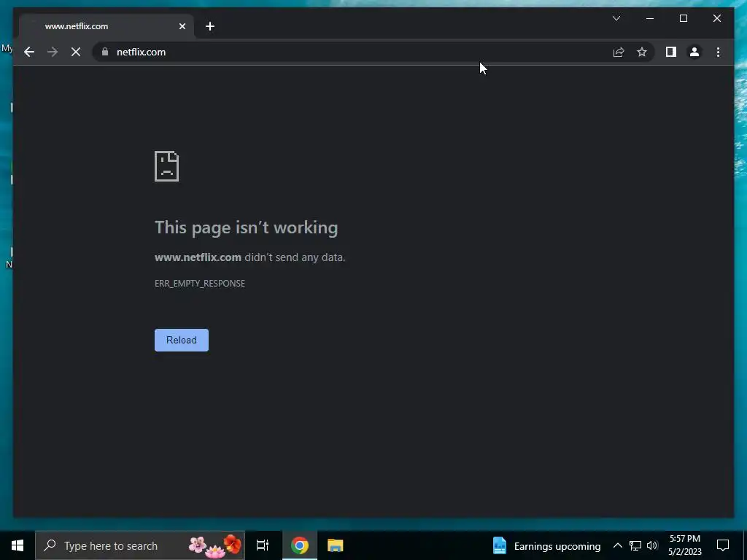Click the Chrome taskbar icon
The image size is (747, 560).
pyautogui.click(x=300, y=545)
